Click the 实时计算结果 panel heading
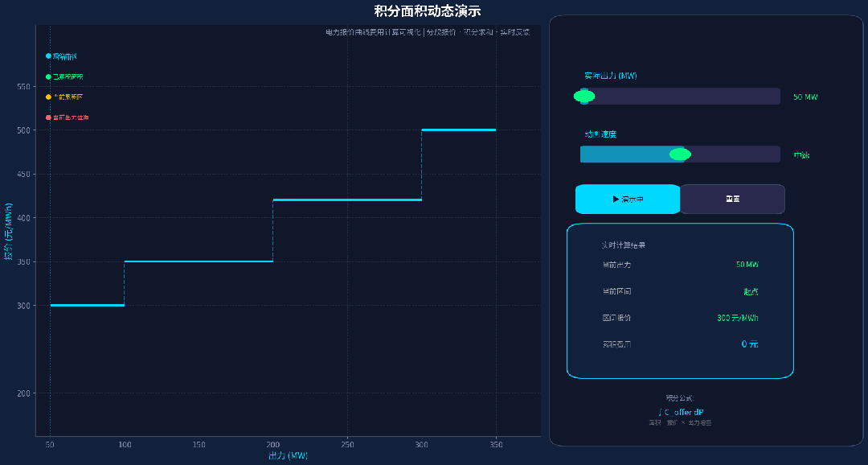This screenshot has width=868, height=465. tap(624, 245)
